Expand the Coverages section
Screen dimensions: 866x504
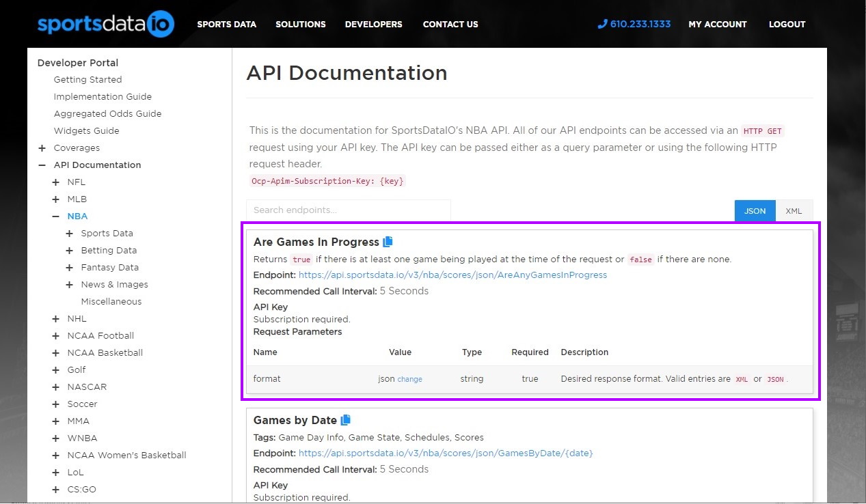(x=42, y=148)
